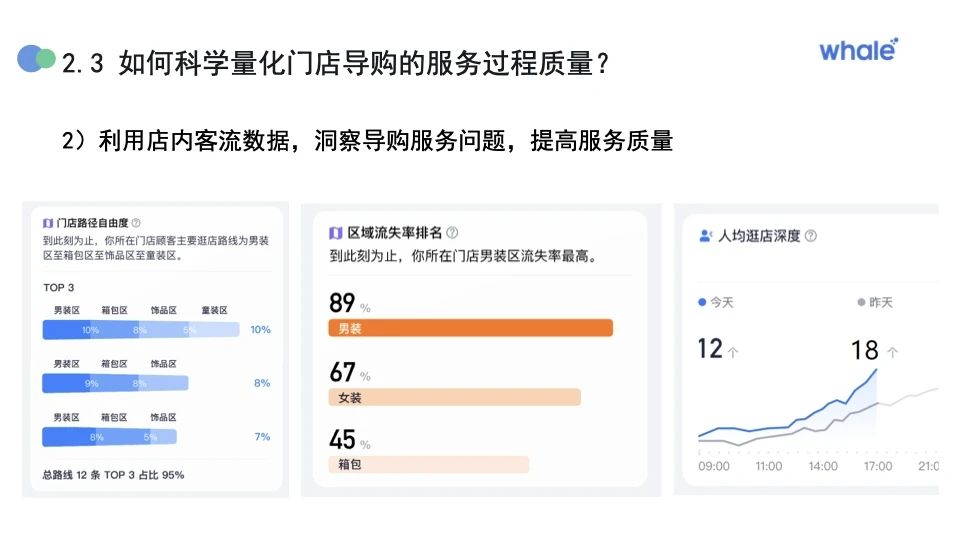The height and width of the screenshot is (540, 960).
Task: Click the third-ranked route bar totaling 7%
Action: 108,437
